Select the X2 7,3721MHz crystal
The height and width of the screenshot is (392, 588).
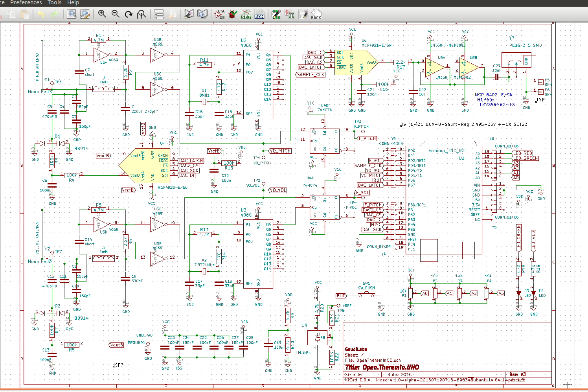tap(204, 271)
